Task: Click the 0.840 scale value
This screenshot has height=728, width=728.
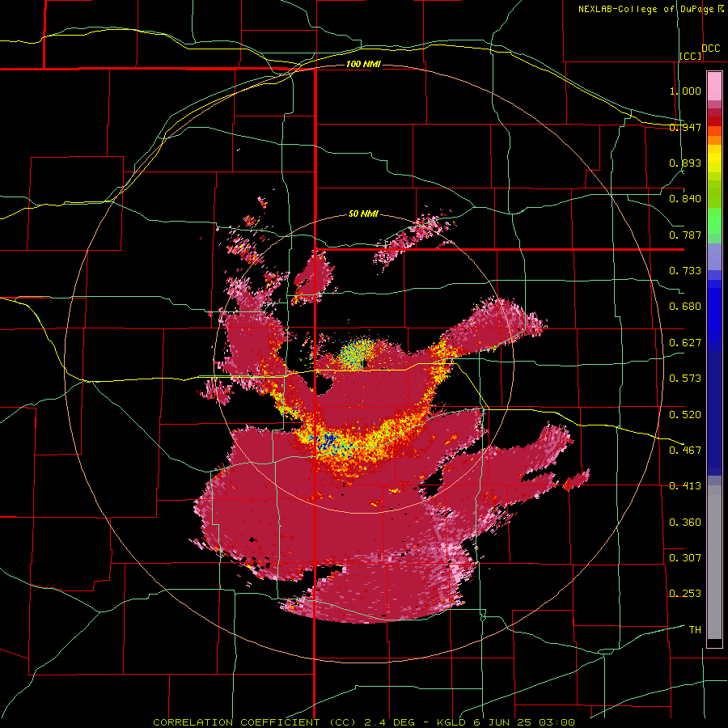Action: point(685,199)
